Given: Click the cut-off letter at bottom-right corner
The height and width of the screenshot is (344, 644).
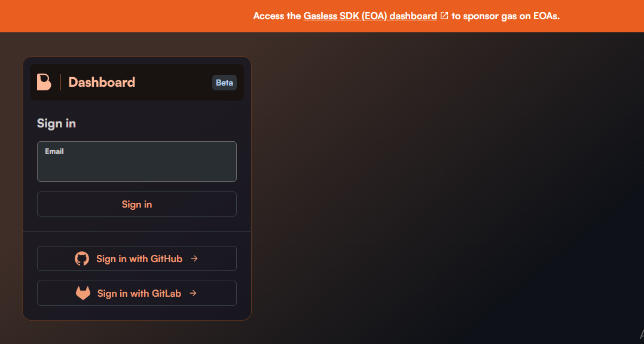Looking at the screenshot, I should click(642, 334).
